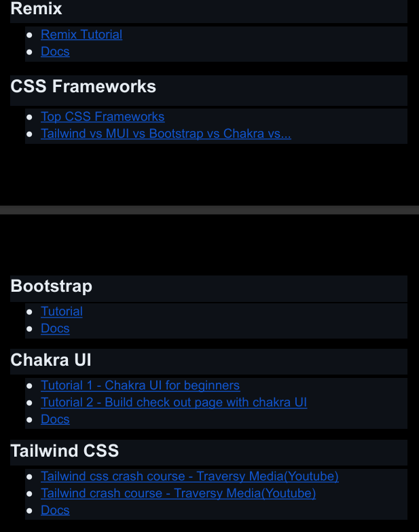This screenshot has height=532, width=419.
Task: Click the Tailwind CSS heading
Action: tap(65, 451)
